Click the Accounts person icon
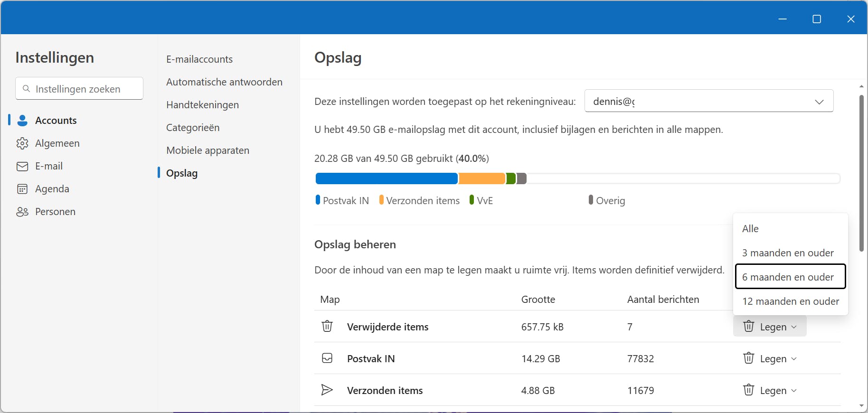Screen dimensions: 868x413 coord(22,121)
